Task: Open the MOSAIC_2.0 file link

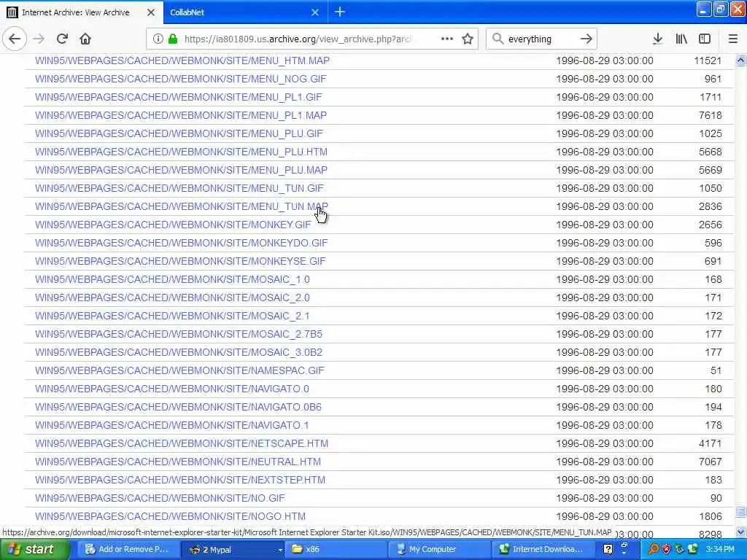Action: (x=172, y=297)
